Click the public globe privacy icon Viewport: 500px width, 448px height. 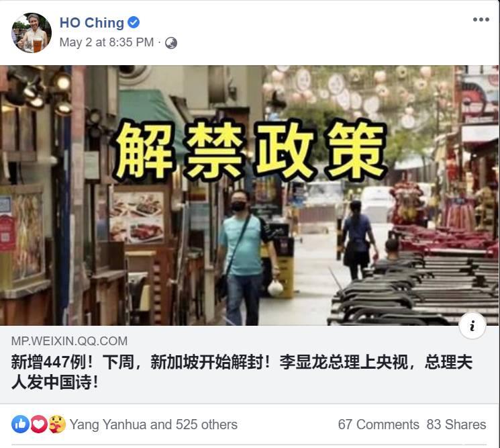(171, 43)
